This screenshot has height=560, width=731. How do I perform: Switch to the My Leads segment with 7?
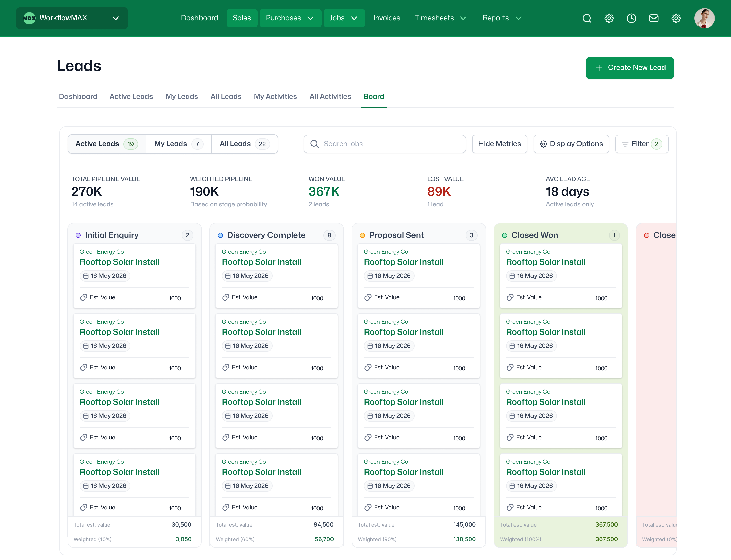(179, 144)
